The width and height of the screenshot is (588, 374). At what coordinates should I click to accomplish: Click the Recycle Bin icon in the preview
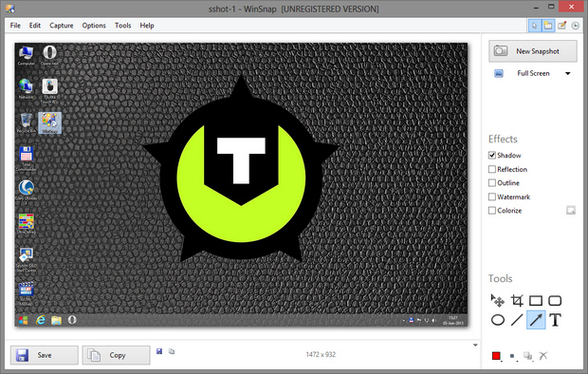pyautogui.click(x=26, y=122)
